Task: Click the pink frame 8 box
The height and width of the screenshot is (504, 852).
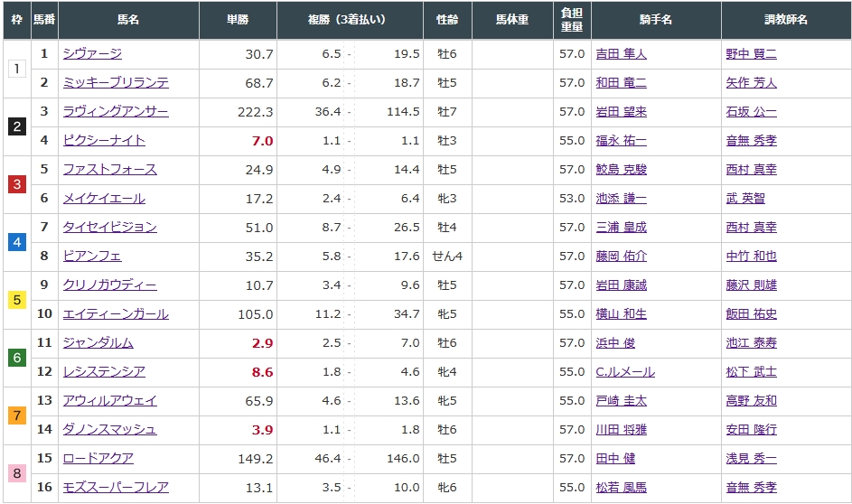Action: pyautogui.click(x=17, y=473)
